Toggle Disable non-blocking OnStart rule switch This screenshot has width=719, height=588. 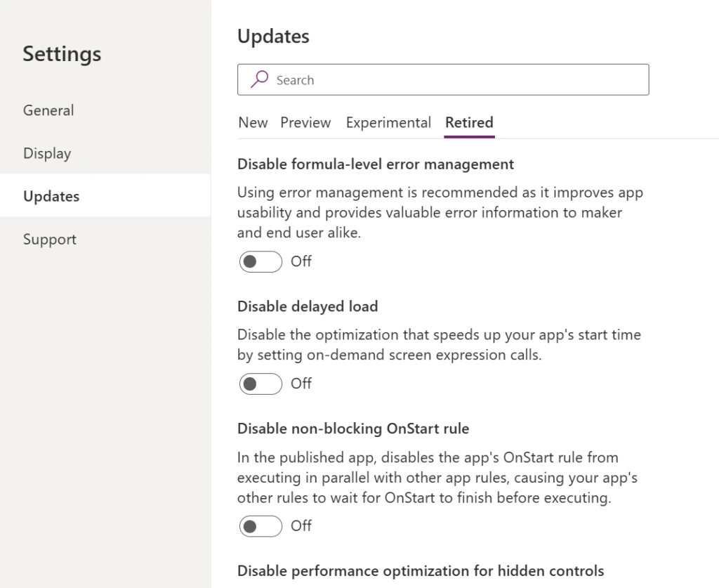(x=260, y=526)
